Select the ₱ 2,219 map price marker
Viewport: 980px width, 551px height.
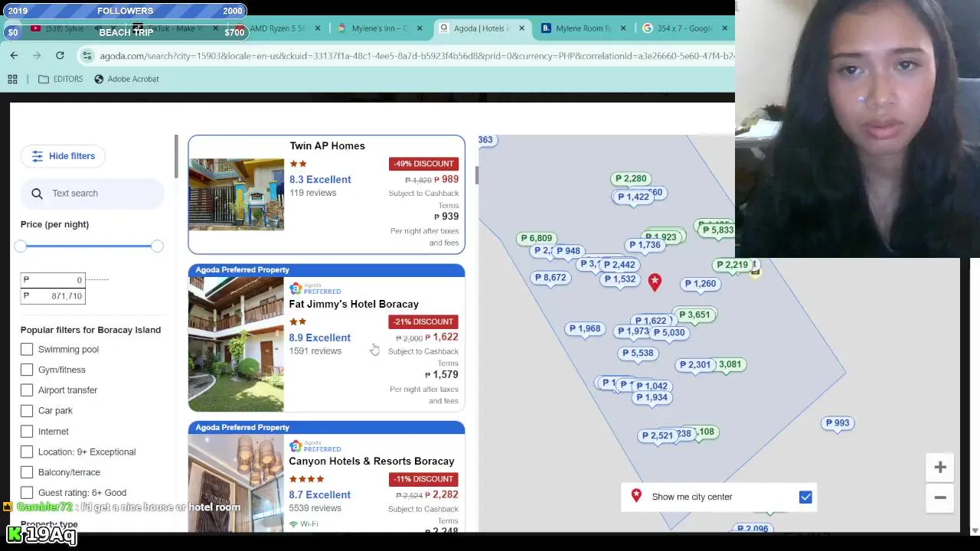pos(732,266)
